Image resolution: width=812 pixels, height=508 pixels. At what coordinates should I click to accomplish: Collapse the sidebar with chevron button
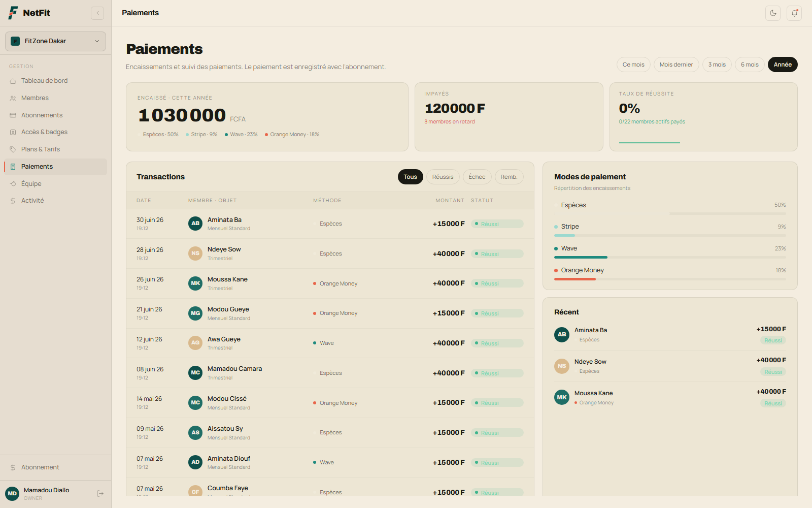pos(97,13)
